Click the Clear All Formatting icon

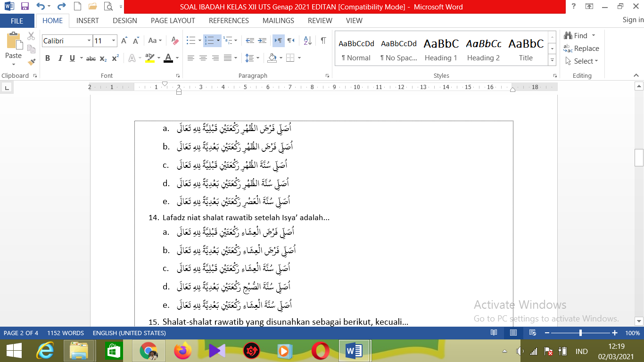(175, 41)
